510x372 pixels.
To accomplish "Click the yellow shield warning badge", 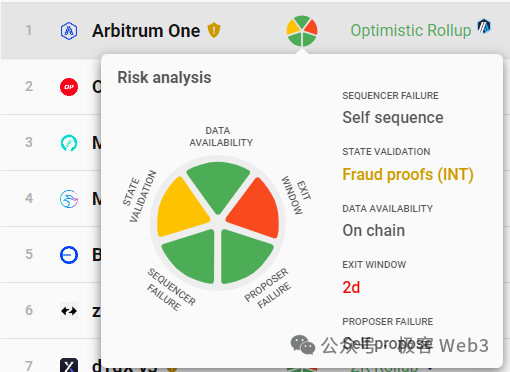I will [x=214, y=30].
